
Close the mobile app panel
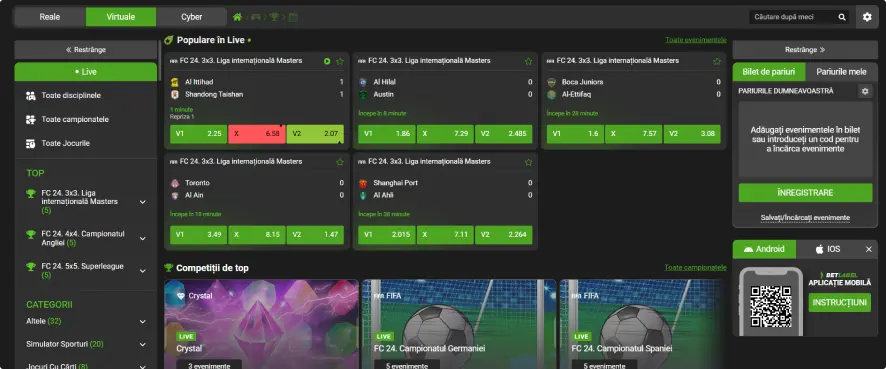click(868, 249)
